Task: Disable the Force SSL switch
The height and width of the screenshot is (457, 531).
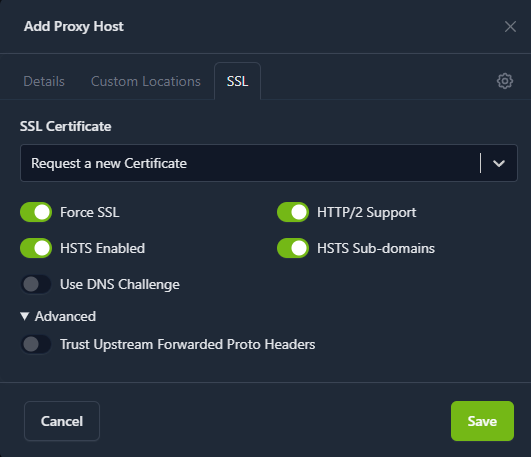Action: click(36, 212)
